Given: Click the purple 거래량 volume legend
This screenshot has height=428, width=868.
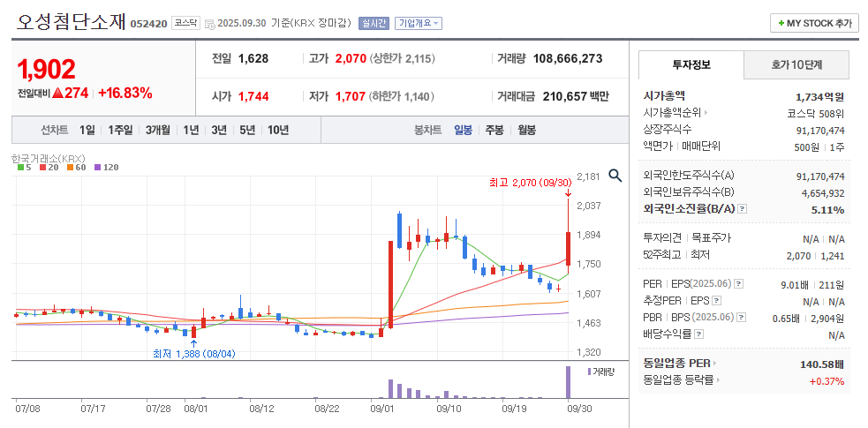Looking at the screenshot, I should pyautogui.click(x=601, y=371).
